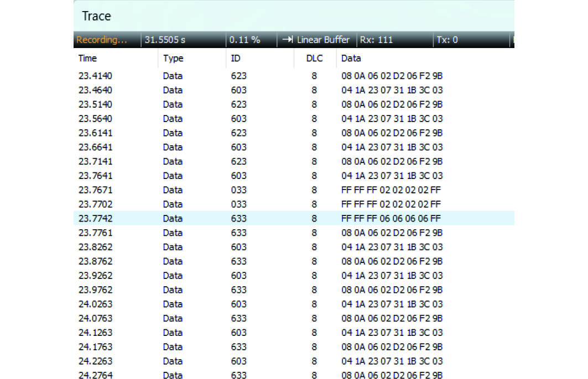Image resolution: width=588 pixels, height=379 pixels.
Task: Click the DLC column header
Action: coord(314,58)
